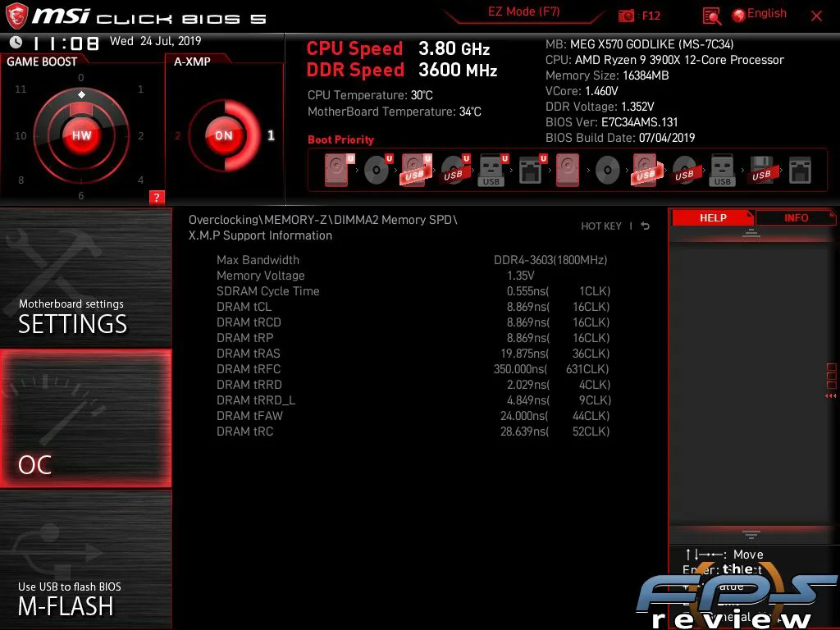The image size is (840, 630).
Task: Click the CPU Temperature 30°C reading
Action: click(370, 95)
